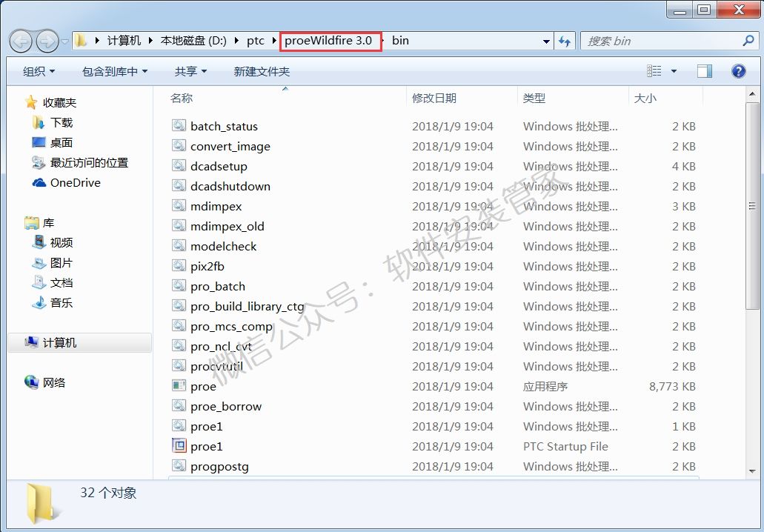
Task: Click the Forward navigation arrow button
Action: point(47,41)
